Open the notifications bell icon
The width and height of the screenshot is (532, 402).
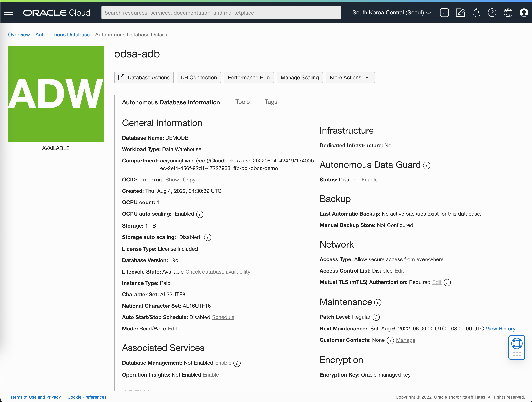pos(476,13)
